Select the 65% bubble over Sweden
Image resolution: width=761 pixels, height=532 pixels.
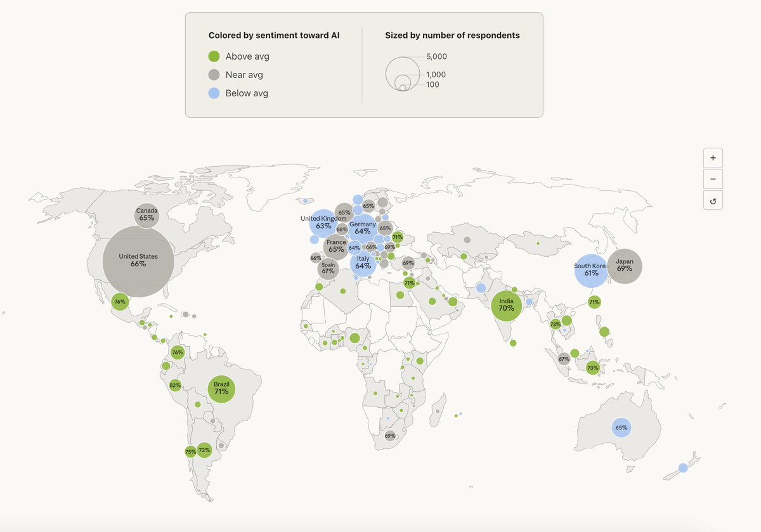[368, 206]
